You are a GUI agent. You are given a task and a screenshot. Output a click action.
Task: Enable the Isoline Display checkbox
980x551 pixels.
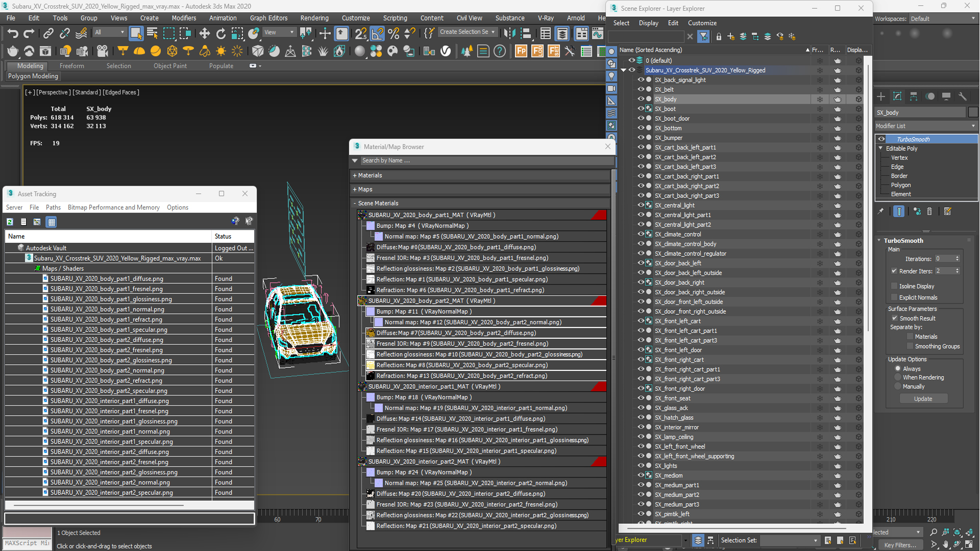point(894,286)
